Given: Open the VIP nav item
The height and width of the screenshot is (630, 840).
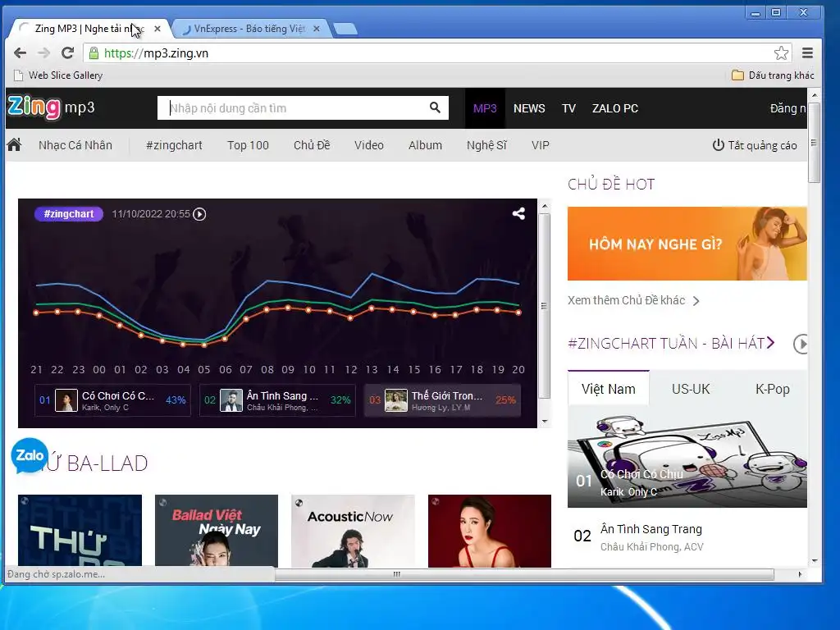Looking at the screenshot, I should 540,145.
